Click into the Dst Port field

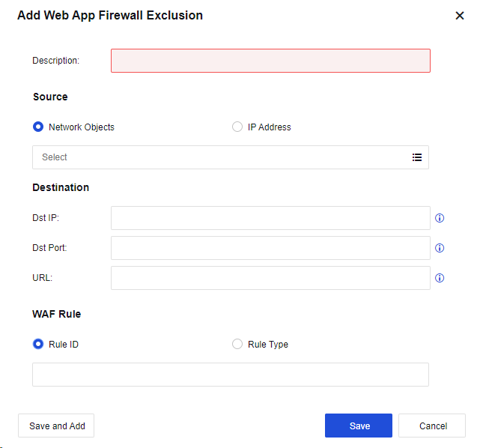pyautogui.click(x=270, y=248)
